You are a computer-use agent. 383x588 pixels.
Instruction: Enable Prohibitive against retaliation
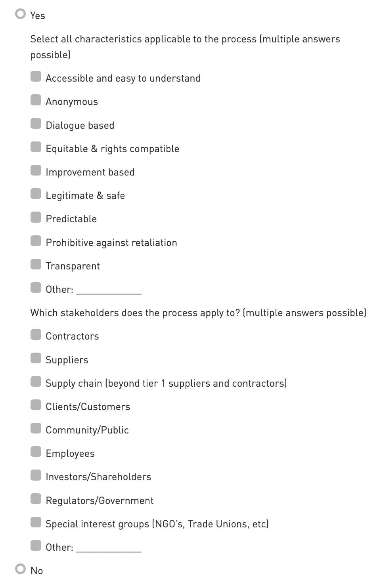[36, 241]
